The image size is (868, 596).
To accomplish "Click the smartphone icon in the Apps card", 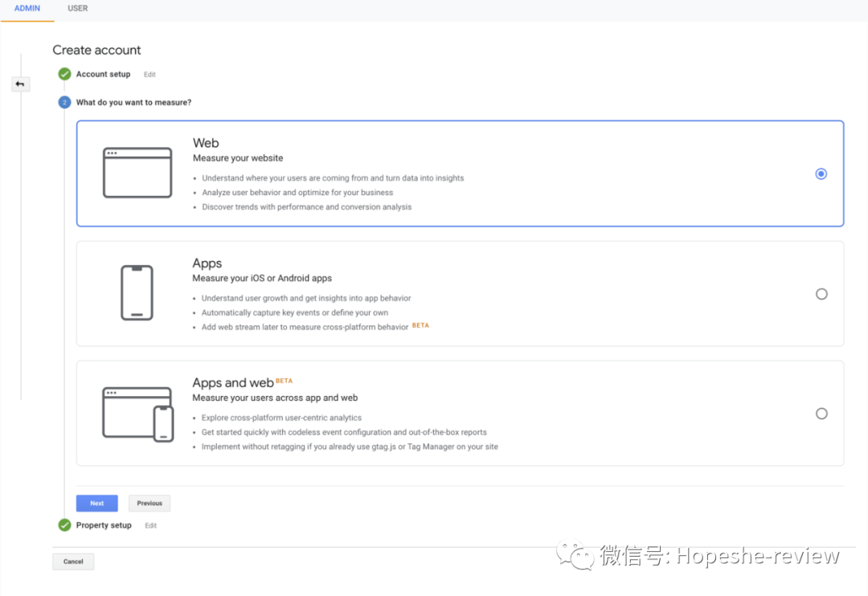I will click(x=137, y=292).
